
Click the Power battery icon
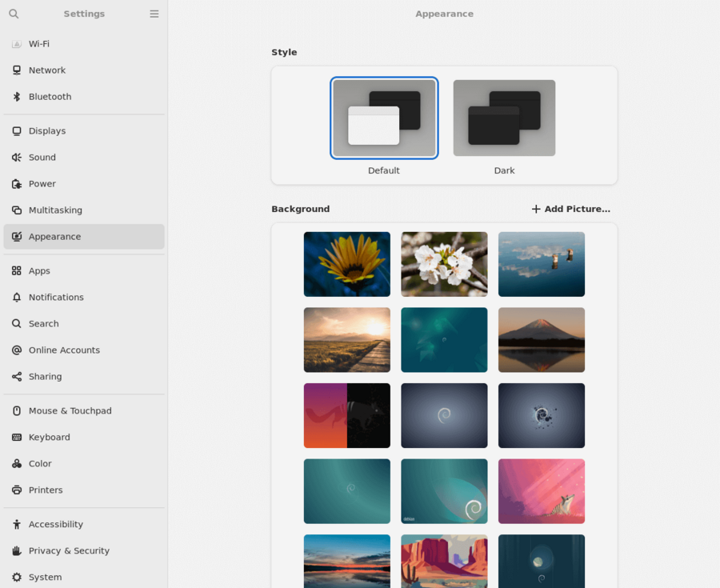point(17,184)
